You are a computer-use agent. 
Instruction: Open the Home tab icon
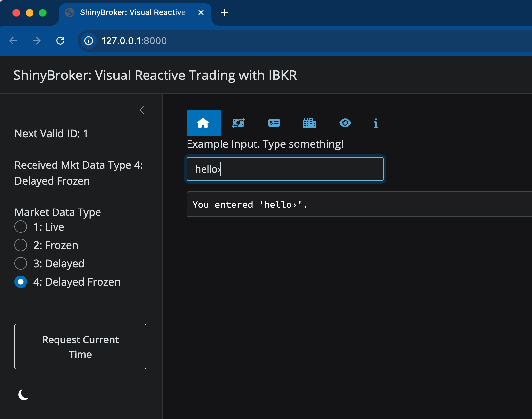[203, 123]
